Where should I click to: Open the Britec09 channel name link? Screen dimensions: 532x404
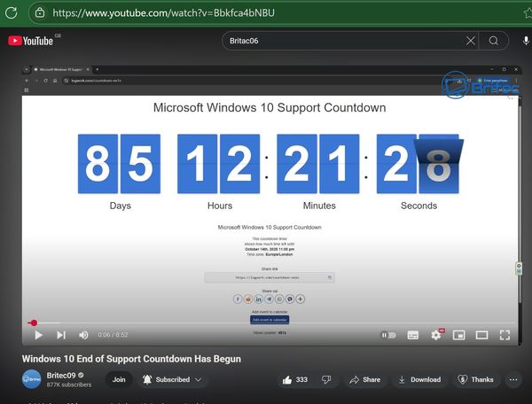tap(61, 376)
